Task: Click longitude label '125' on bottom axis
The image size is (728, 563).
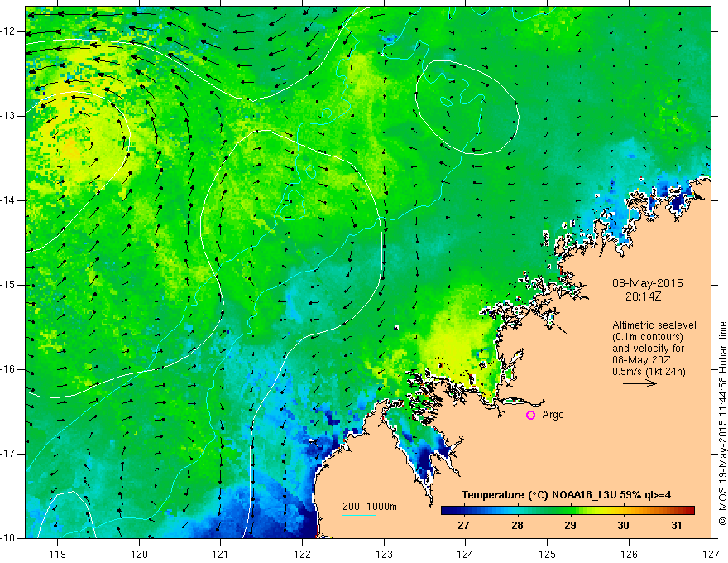Action: click(x=548, y=554)
